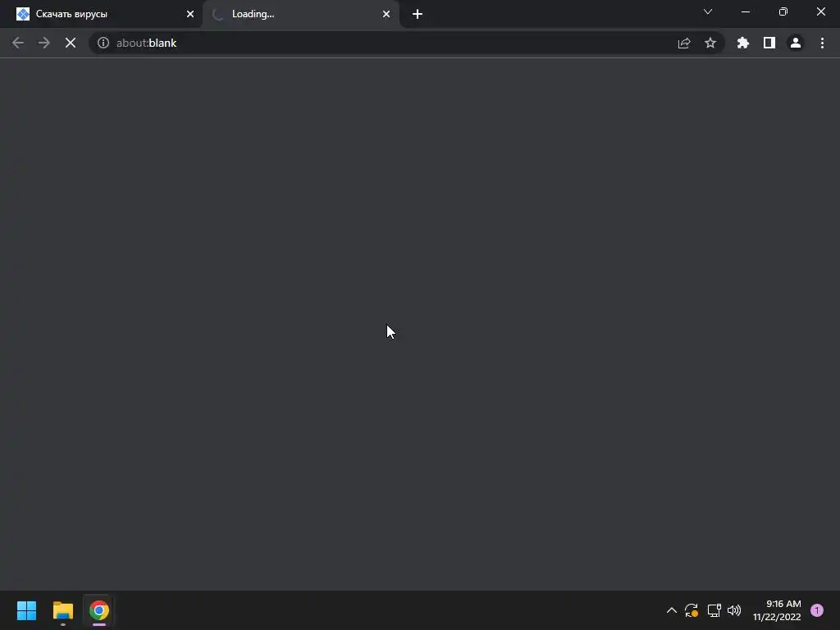View site information icon in address bar
This screenshot has height=630, width=840.
click(103, 43)
